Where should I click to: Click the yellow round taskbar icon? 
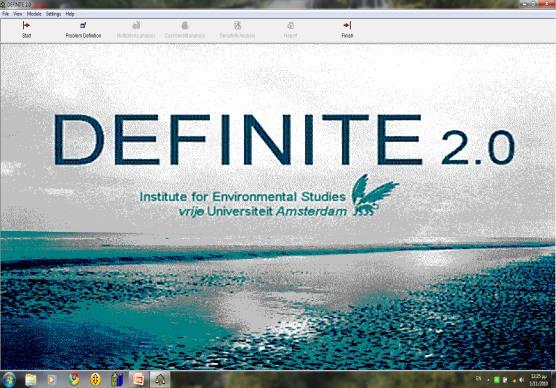[95, 379]
